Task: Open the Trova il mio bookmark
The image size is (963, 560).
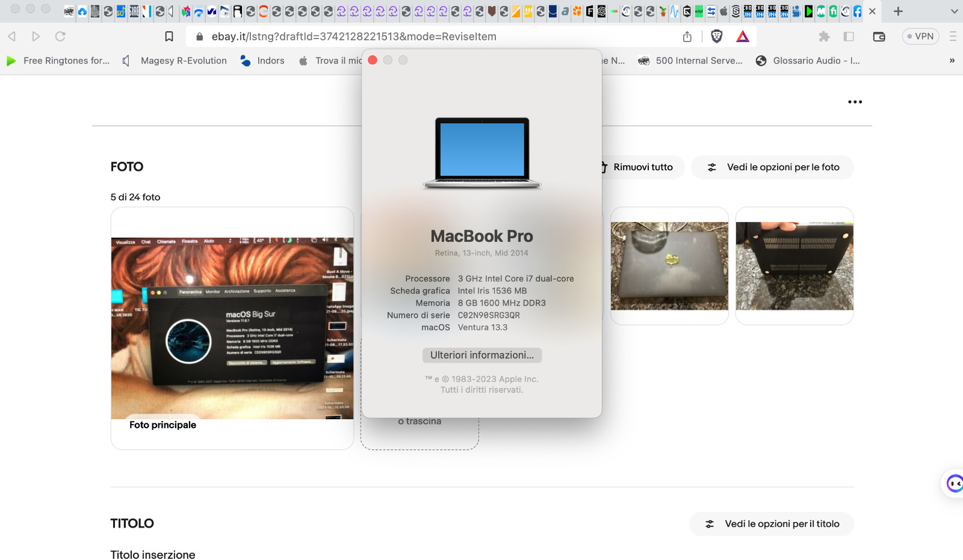Action: click(x=330, y=61)
